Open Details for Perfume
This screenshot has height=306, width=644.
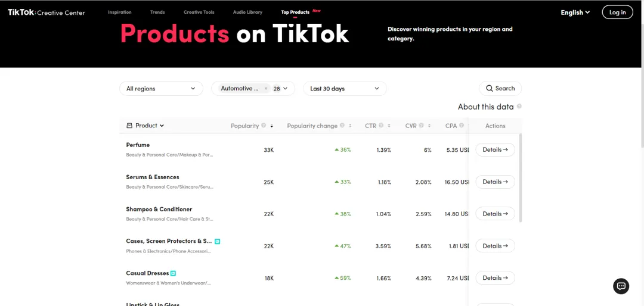[495, 149]
